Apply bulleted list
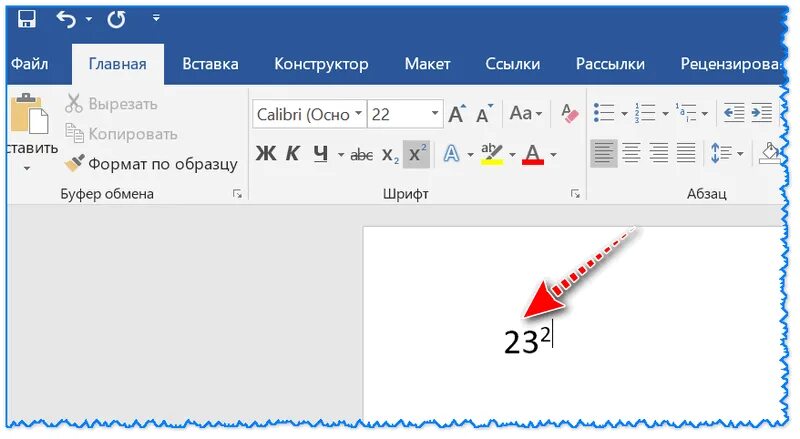 (604, 113)
